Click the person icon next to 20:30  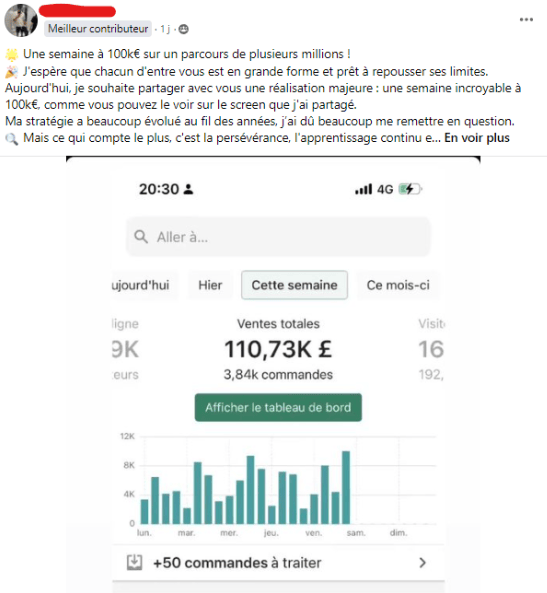coord(188,189)
